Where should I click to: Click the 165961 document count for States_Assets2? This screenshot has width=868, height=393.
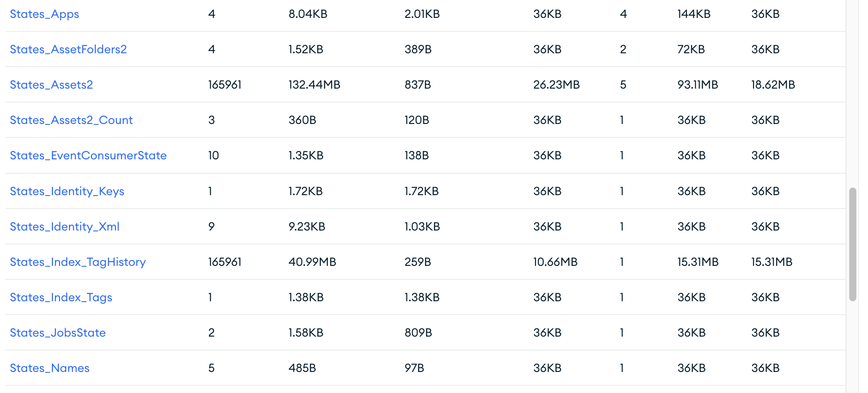point(225,85)
